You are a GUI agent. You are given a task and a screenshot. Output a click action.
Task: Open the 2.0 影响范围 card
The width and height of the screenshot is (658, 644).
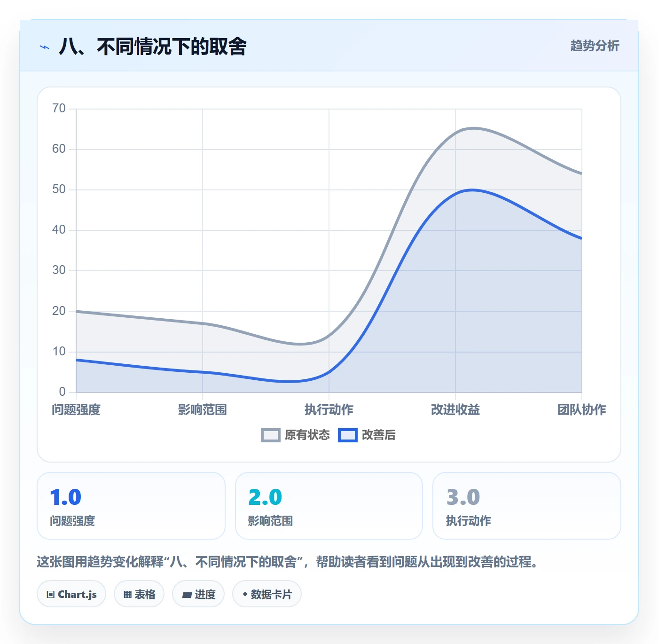point(329,506)
